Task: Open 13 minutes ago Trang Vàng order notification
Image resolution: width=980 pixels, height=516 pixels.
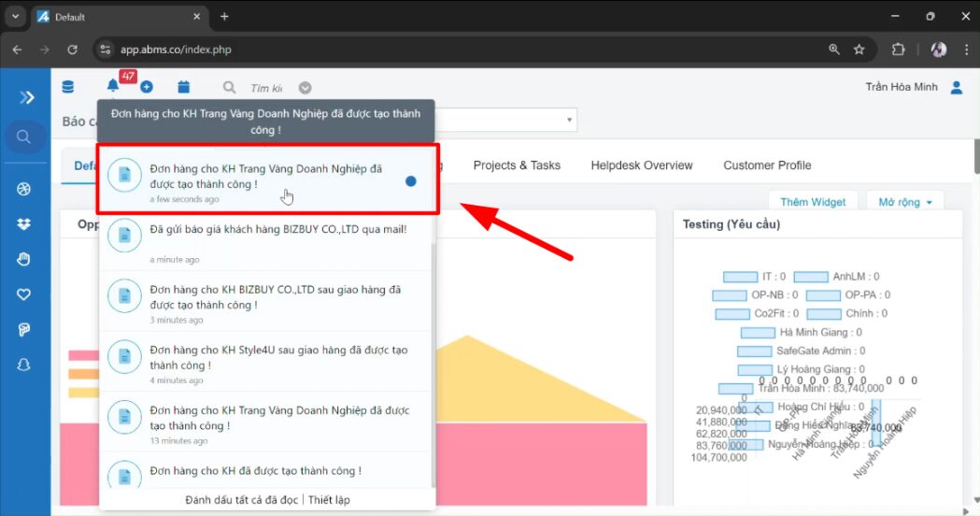Action: click(x=265, y=423)
